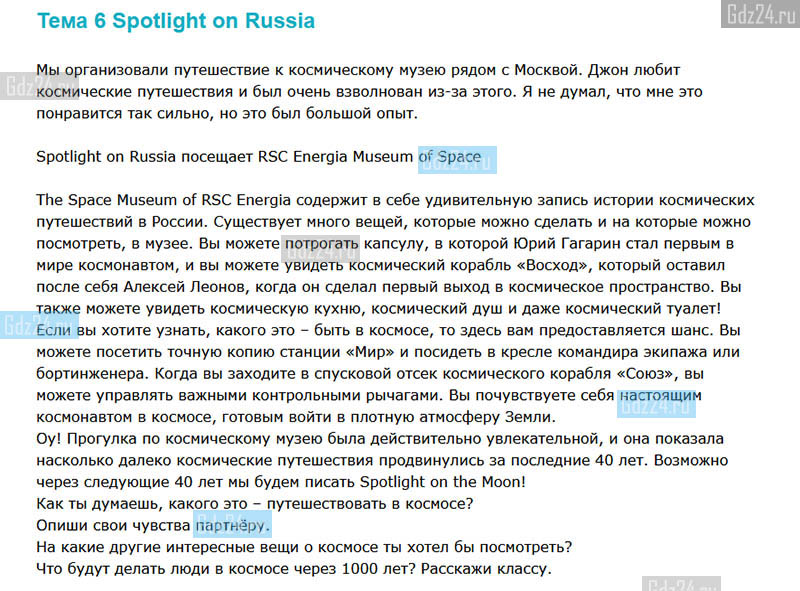Image resolution: width=800 pixels, height=591 pixels.
Task: Click the highlighted word "потрогать"
Action: pos(321,249)
